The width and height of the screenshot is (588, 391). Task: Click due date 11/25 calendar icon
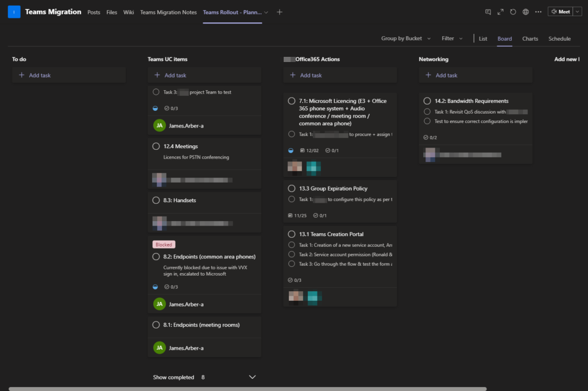290,215
